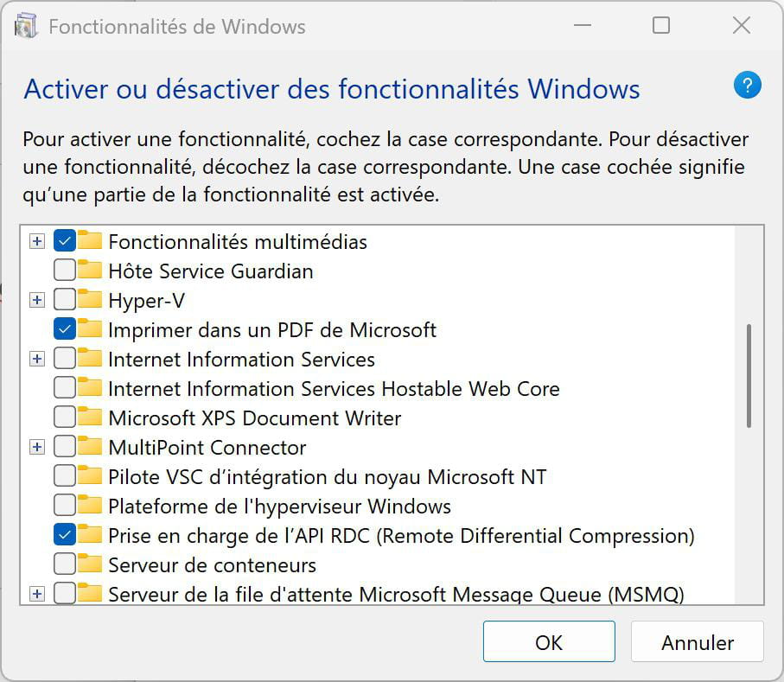Viewport: 784px width, 682px height.
Task: Click the vertical scrollbar thumb in features list
Action: [749, 376]
